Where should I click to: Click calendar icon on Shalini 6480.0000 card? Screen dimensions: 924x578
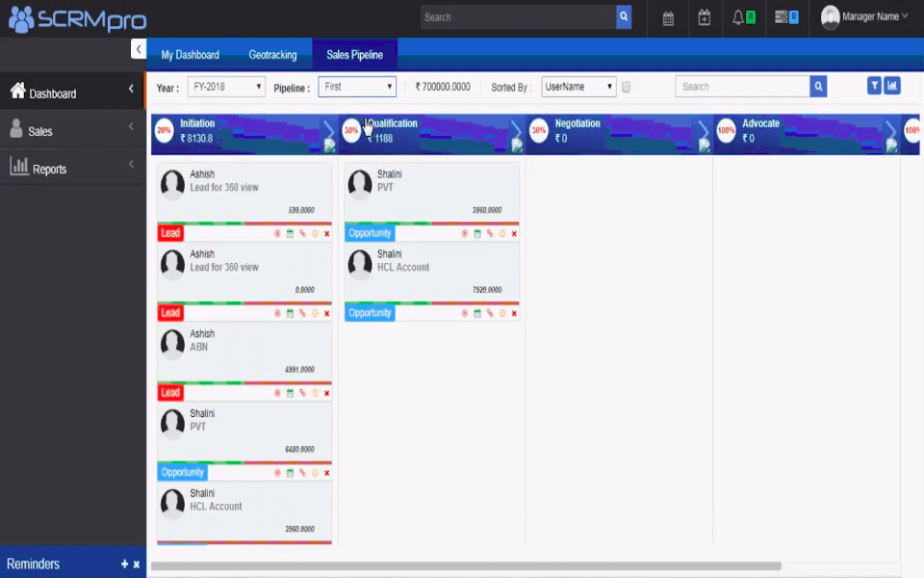pyautogui.click(x=290, y=472)
